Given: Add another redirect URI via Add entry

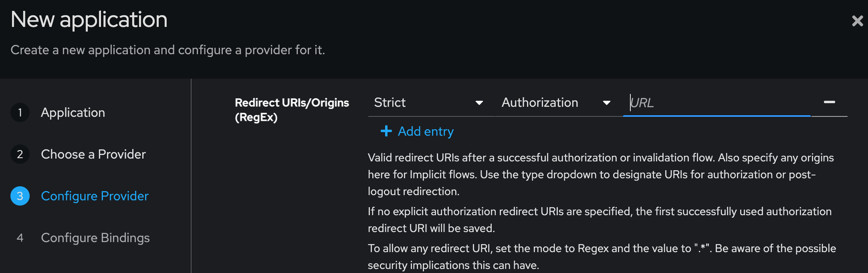Looking at the screenshot, I should click(x=417, y=131).
